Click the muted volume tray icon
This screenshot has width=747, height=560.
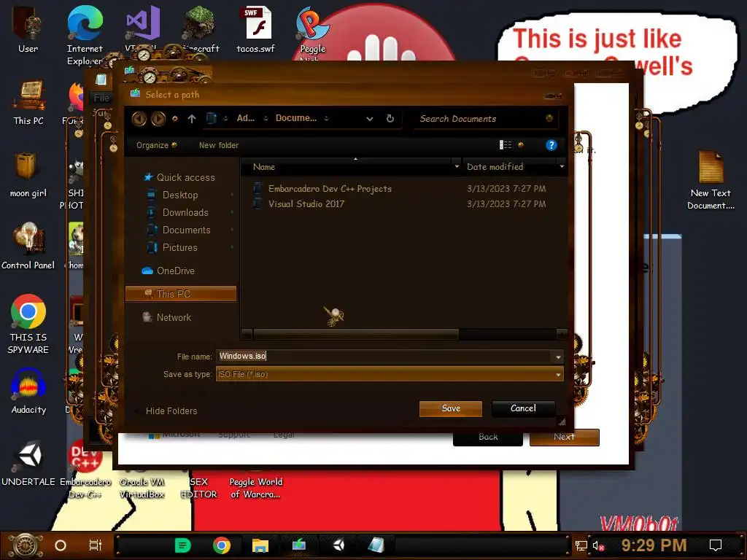598,546
